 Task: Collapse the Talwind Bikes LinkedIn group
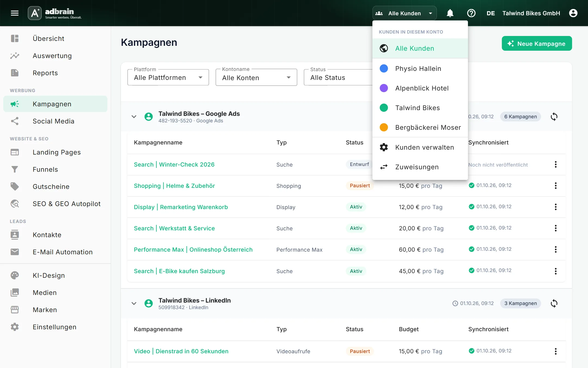tap(134, 303)
